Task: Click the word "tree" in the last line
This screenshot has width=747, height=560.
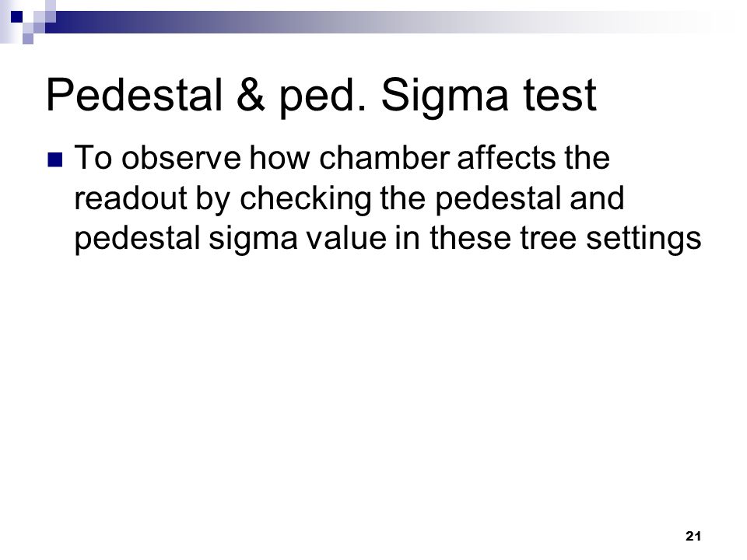Action: pos(549,239)
